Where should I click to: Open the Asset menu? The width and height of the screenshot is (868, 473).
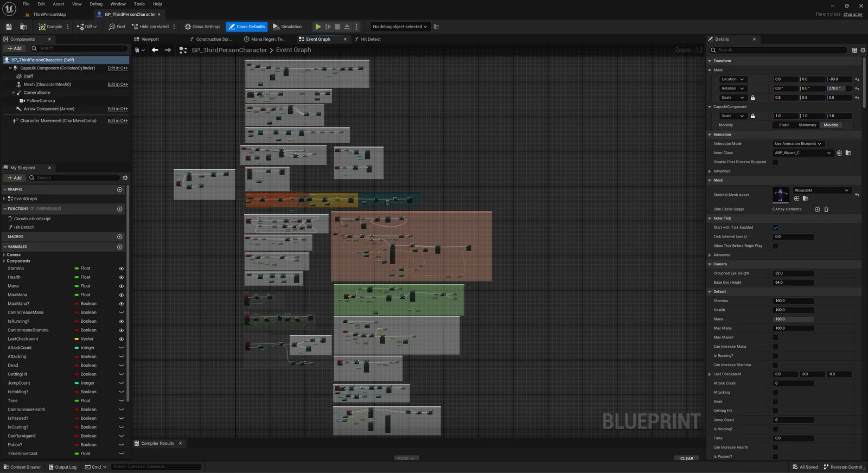(x=59, y=4)
